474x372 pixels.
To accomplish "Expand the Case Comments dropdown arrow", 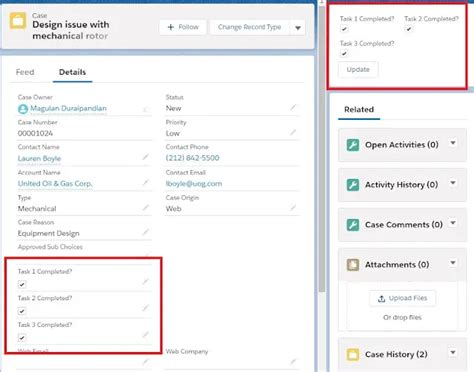I will tap(453, 223).
